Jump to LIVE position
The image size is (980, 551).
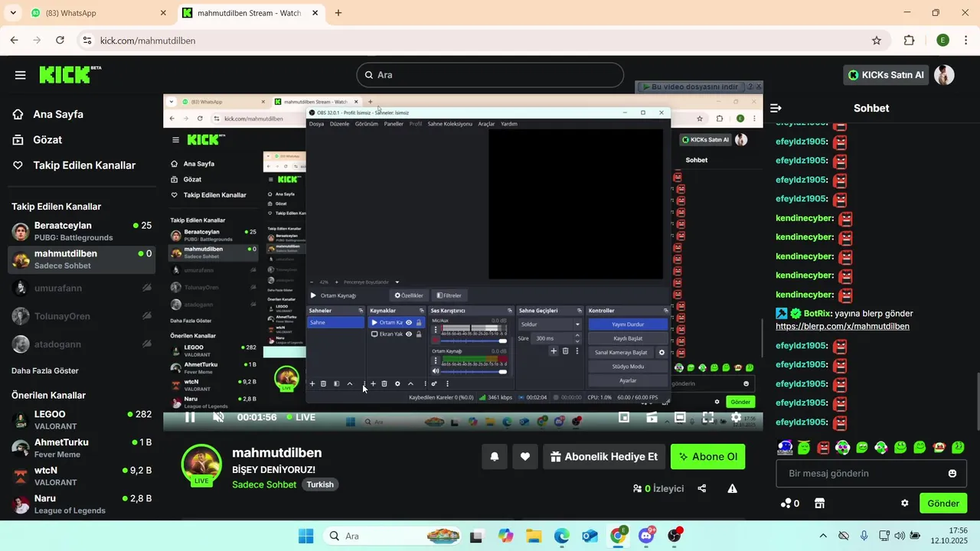pyautogui.click(x=300, y=417)
